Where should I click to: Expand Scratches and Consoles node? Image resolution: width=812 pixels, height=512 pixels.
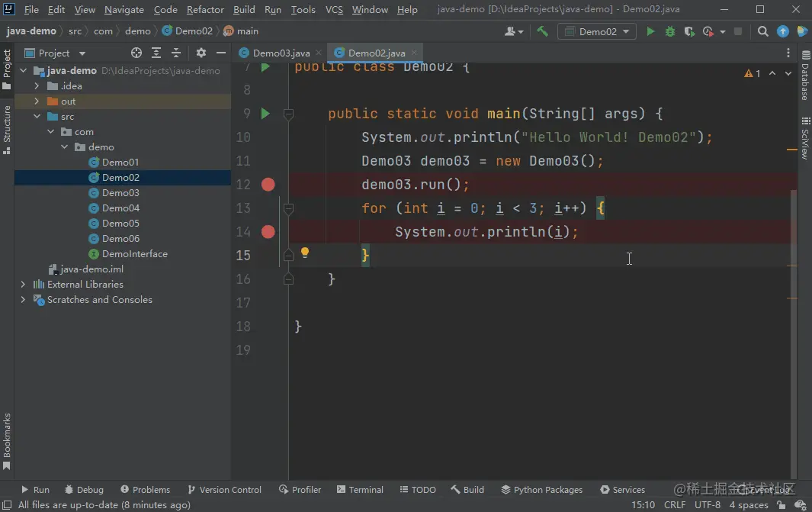pyautogui.click(x=23, y=300)
